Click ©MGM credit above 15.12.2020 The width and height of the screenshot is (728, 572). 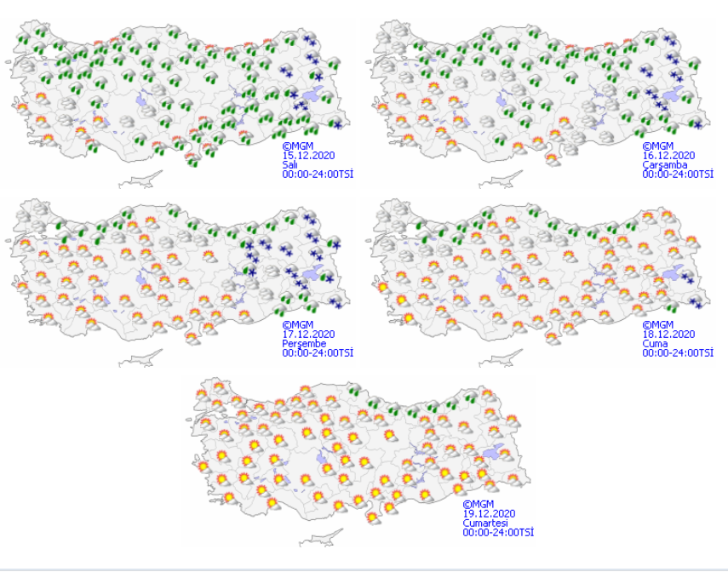tap(298, 146)
